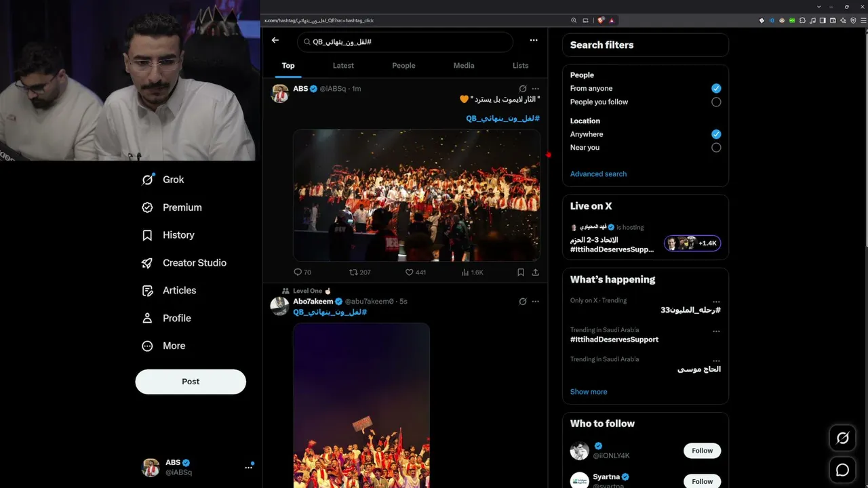Open @iiONLY4K profile avatar
The width and height of the screenshot is (868, 488).
(x=580, y=451)
